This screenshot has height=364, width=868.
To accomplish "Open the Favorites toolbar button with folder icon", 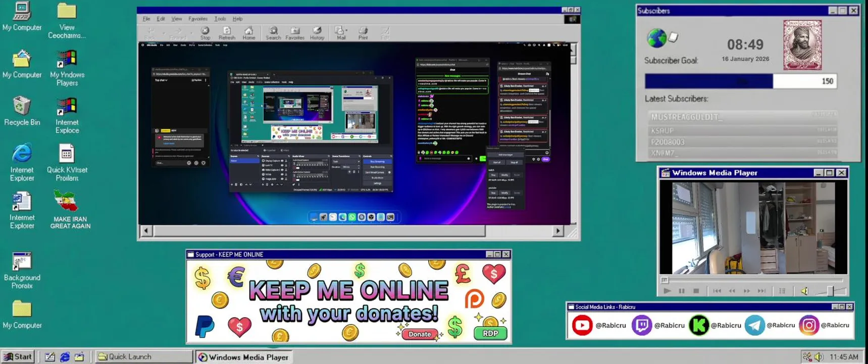I will 295,33.
